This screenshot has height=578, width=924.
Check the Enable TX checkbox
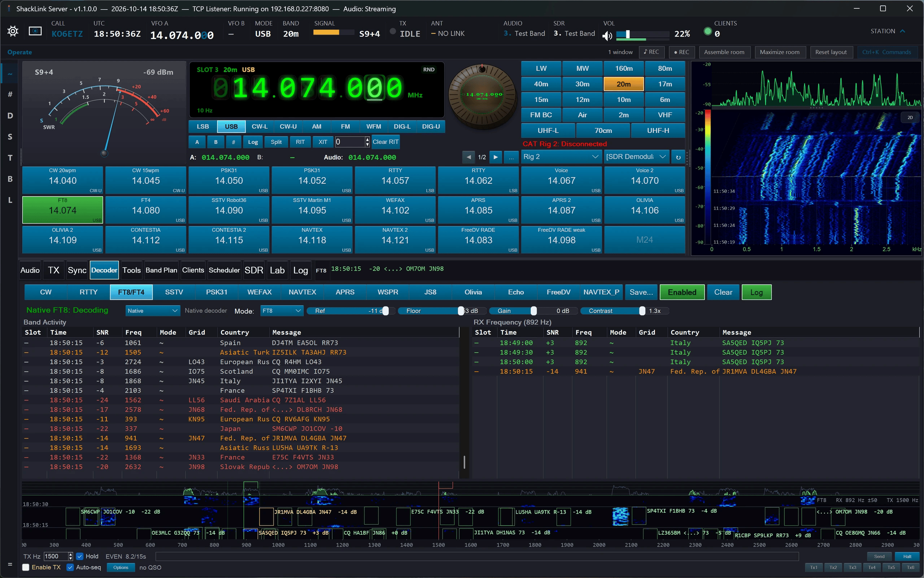tap(26, 567)
